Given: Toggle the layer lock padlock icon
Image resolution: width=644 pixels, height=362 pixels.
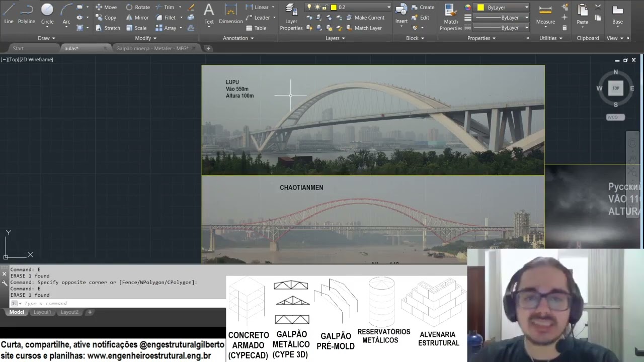Looking at the screenshot, I should pyautogui.click(x=325, y=7).
